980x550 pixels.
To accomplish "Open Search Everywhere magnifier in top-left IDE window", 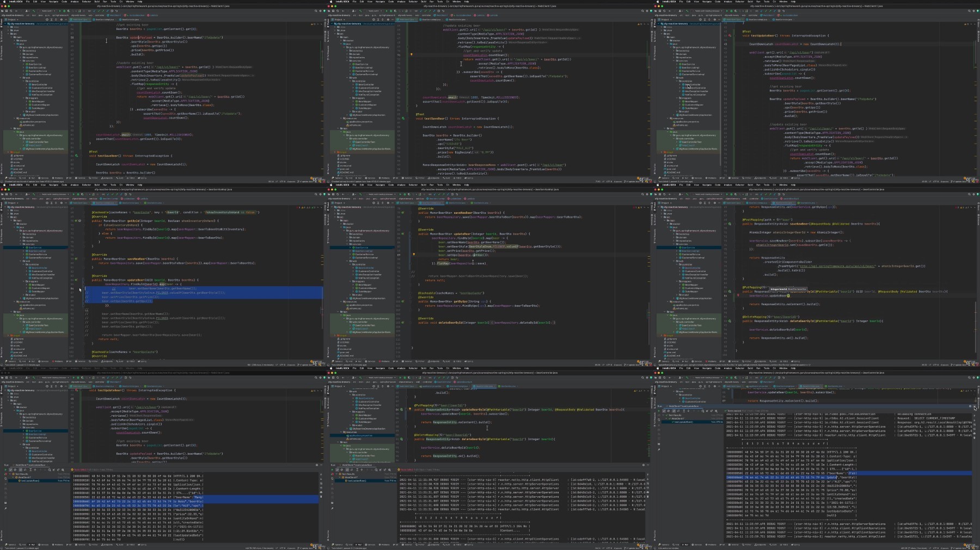I will coord(316,11).
